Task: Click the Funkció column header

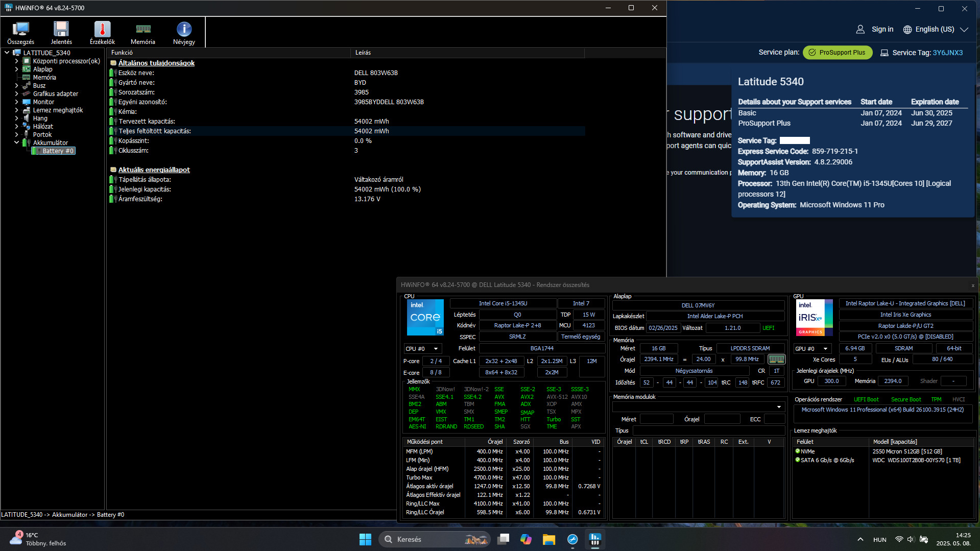Action: click(x=229, y=53)
